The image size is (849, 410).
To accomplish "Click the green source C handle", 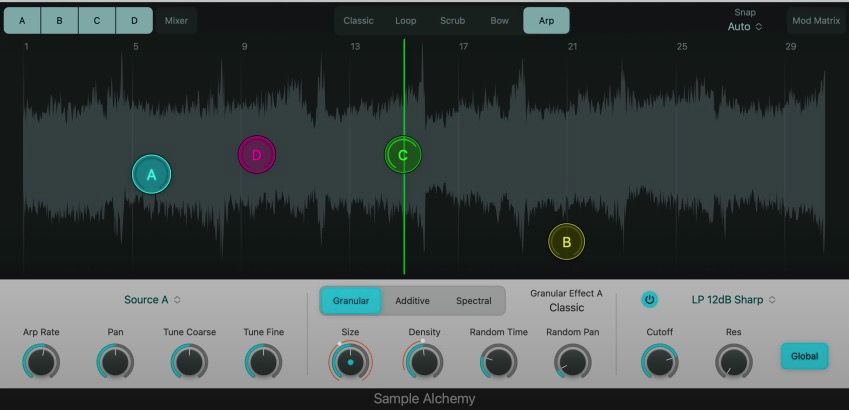I will (403, 155).
